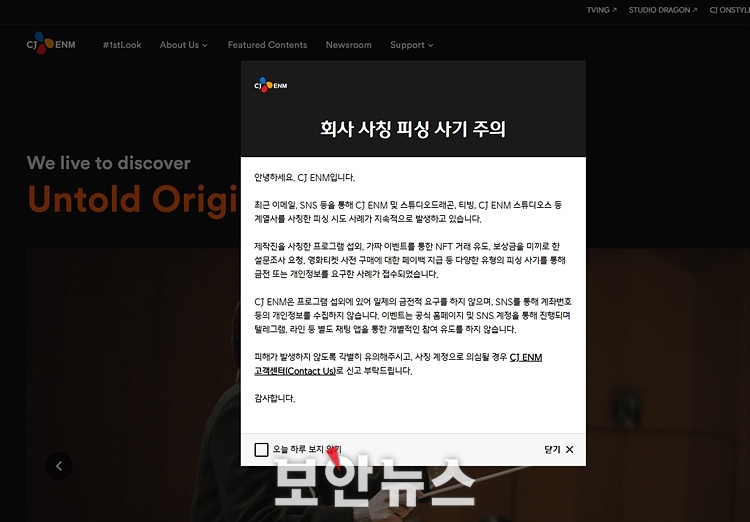Click the 안녕하세요, CJ ENM입니다. greeting text
This screenshot has width=750, height=522.
click(305, 178)
